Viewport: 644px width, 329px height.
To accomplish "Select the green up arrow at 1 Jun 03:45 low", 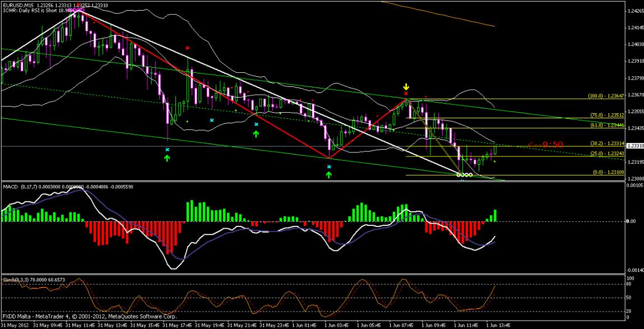I will point(328,174).
